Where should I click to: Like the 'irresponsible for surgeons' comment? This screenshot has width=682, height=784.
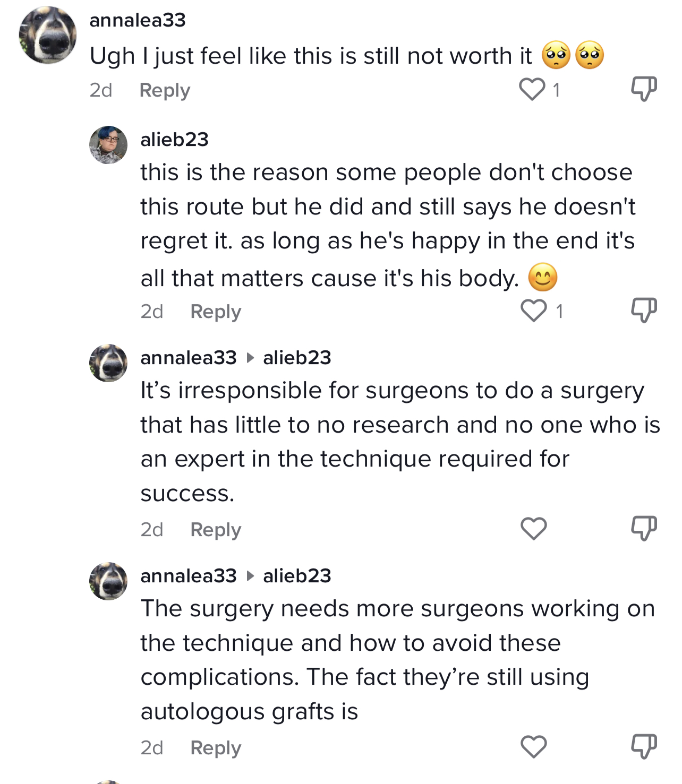pos(534,529)
